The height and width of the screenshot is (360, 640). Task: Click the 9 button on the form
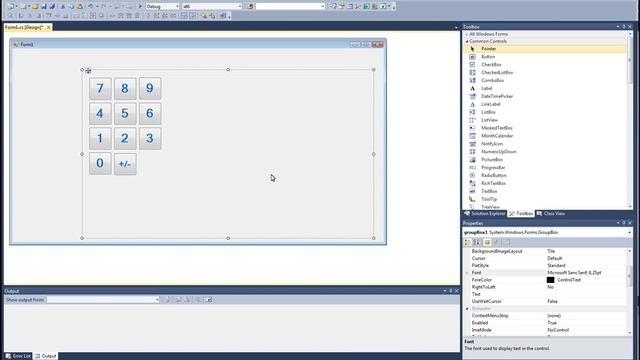coord(150,89)
